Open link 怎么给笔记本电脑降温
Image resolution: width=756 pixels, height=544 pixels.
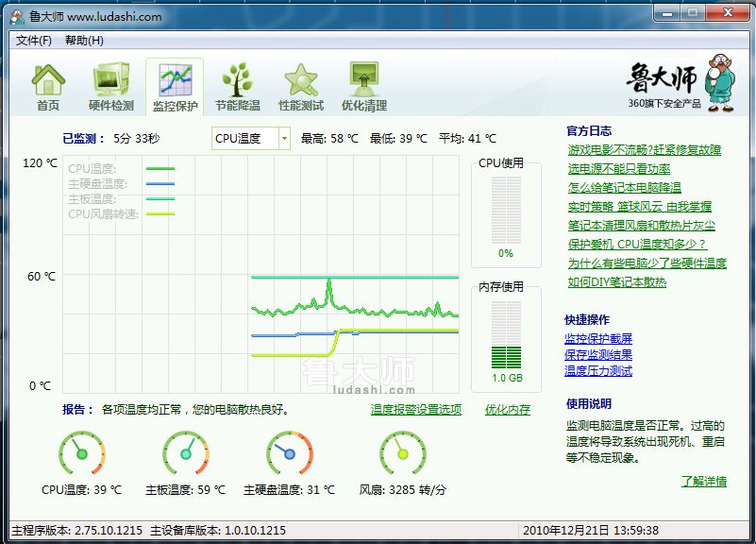pyautogui.click(x=625, y=188)
